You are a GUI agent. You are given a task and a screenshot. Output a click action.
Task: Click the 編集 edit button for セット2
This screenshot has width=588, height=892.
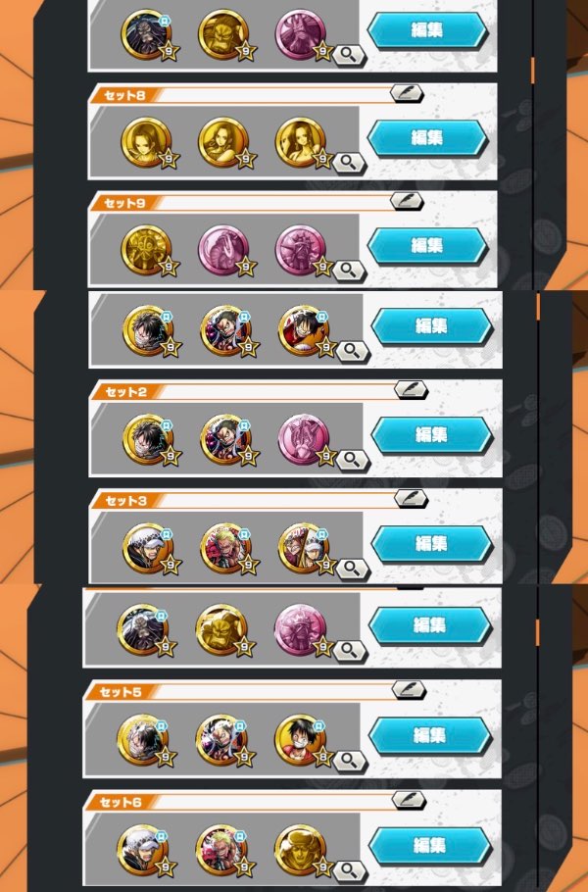click(x=431, y=435)
